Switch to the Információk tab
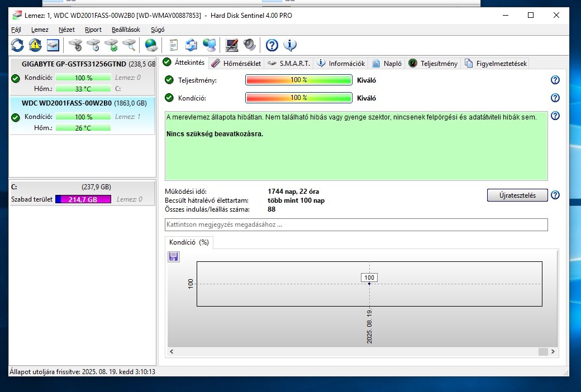581x392 pixels. 341,63
